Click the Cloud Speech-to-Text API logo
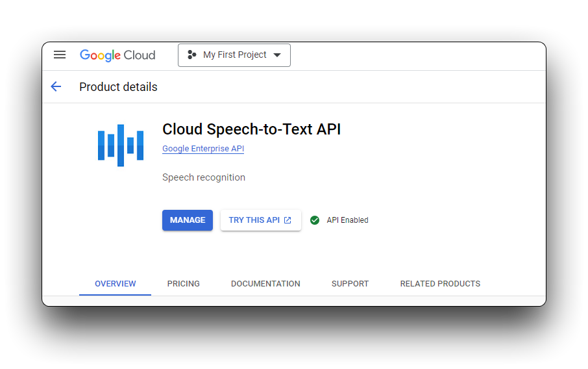The width and height of the screenshot is (588, 369). point(120,146)
